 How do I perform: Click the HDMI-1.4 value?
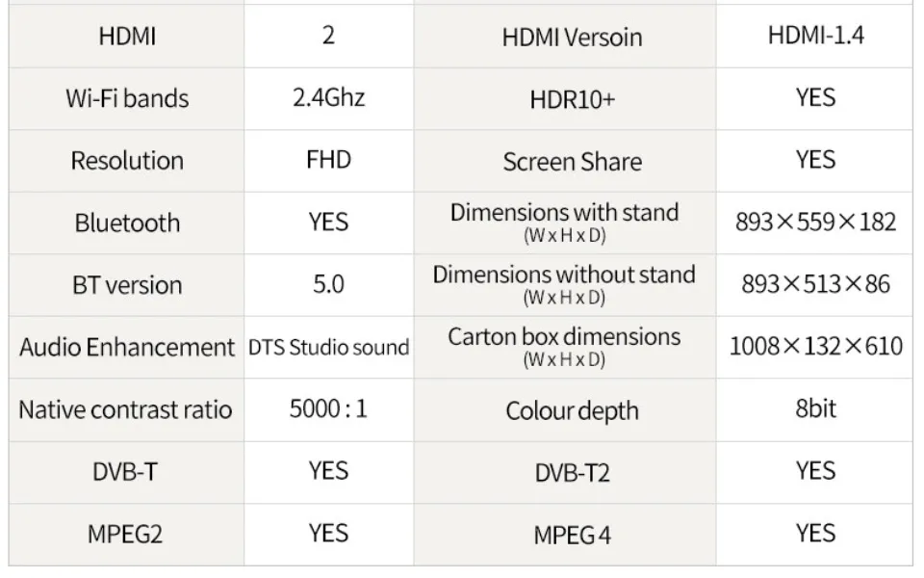(x=815, y=36)
